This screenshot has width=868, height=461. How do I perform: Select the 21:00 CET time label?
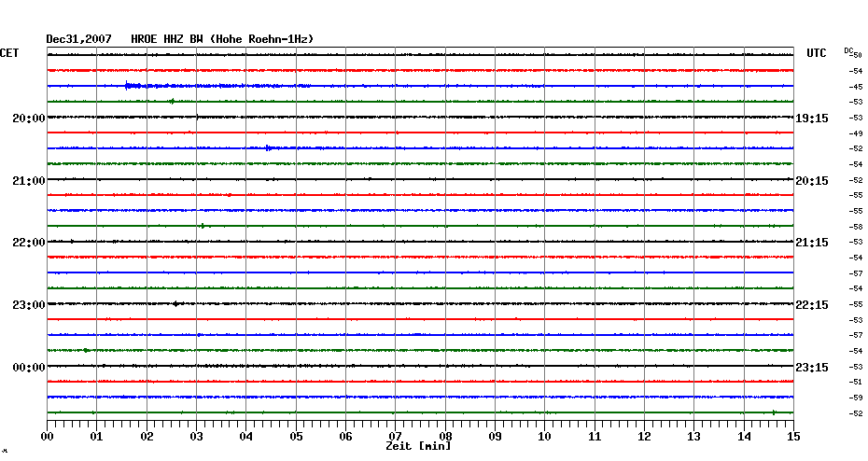pos(29,181)
